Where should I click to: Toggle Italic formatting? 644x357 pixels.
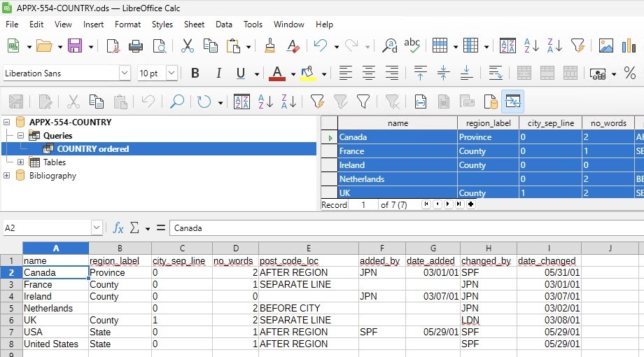pyautogui.click(x=218, y=73)
